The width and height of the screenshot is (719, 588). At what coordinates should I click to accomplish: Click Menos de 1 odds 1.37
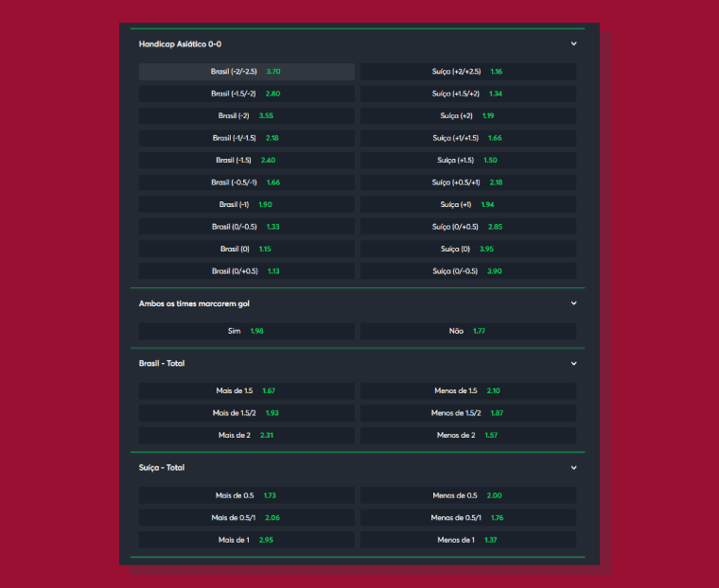[468, 540]
